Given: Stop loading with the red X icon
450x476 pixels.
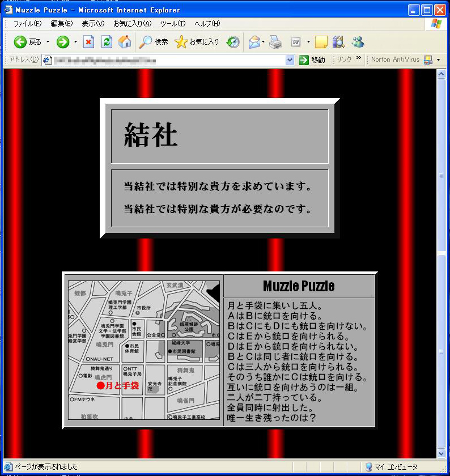Looking at the screenshot, I should (x=89, y=42).
